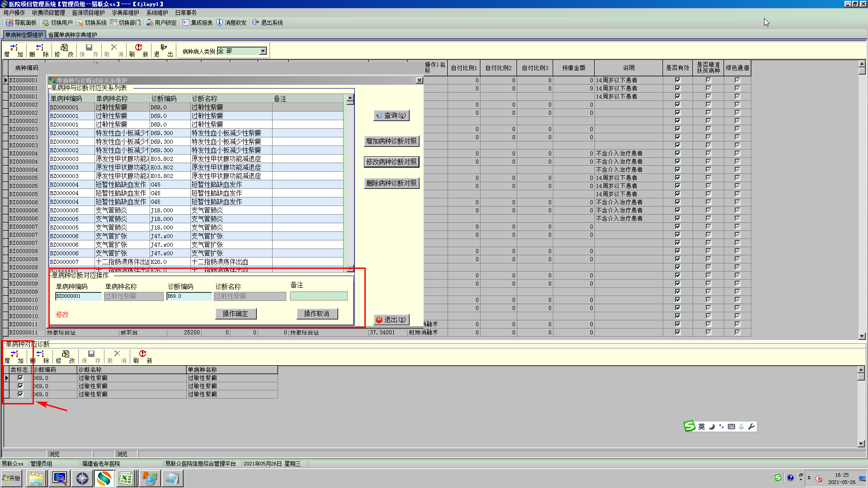Open the 字典库维护 menu

[125, 13]
